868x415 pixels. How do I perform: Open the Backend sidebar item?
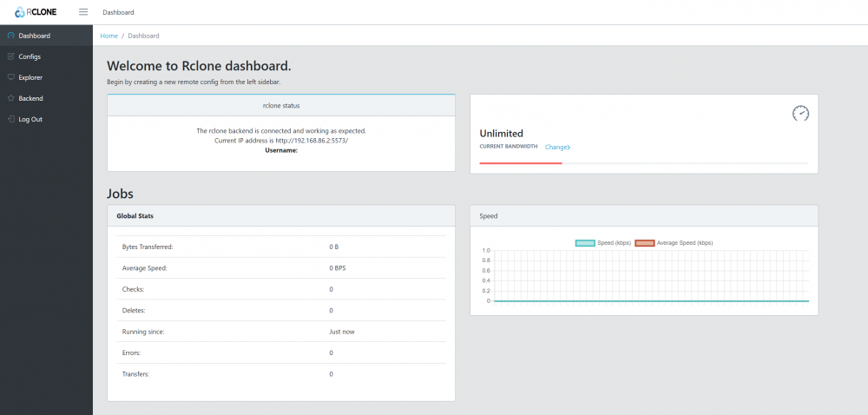[47, 98]
